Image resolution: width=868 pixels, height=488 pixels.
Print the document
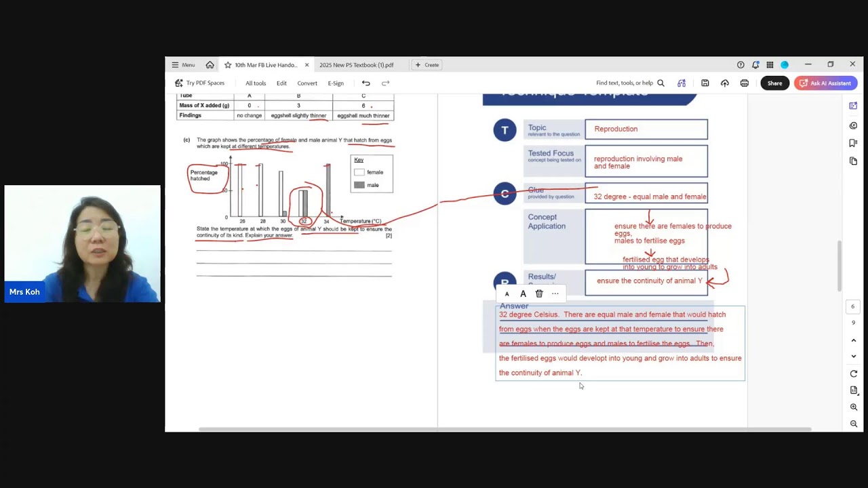[745, 83]
